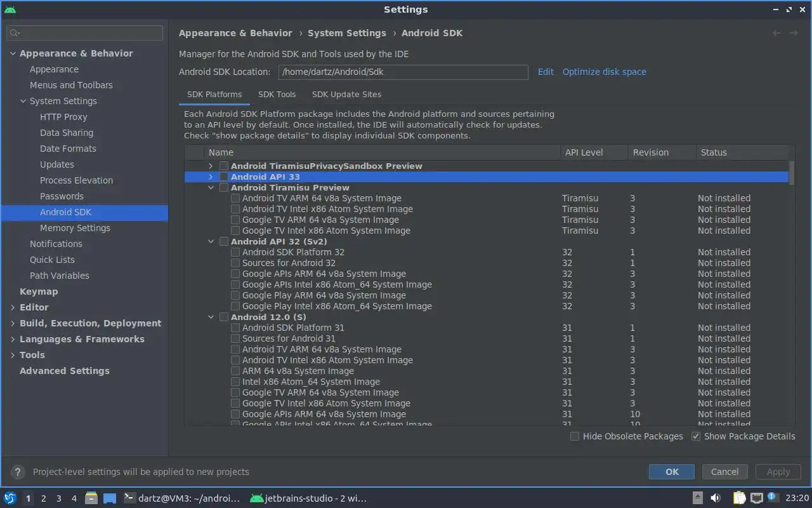Open the desktop start menu icon
Viewport: 812px width, 508px height.
pos(10,498)
